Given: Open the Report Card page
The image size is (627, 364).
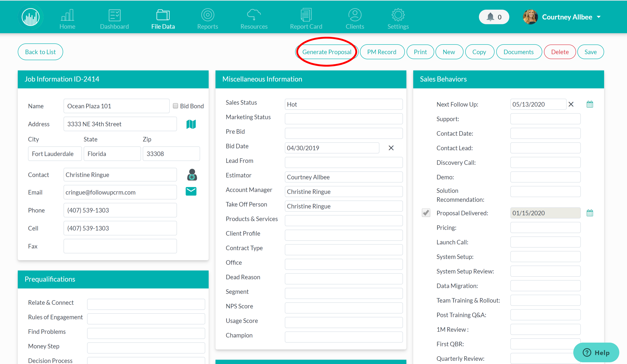Looking at the screenshot, I should [x=306, y=19].
